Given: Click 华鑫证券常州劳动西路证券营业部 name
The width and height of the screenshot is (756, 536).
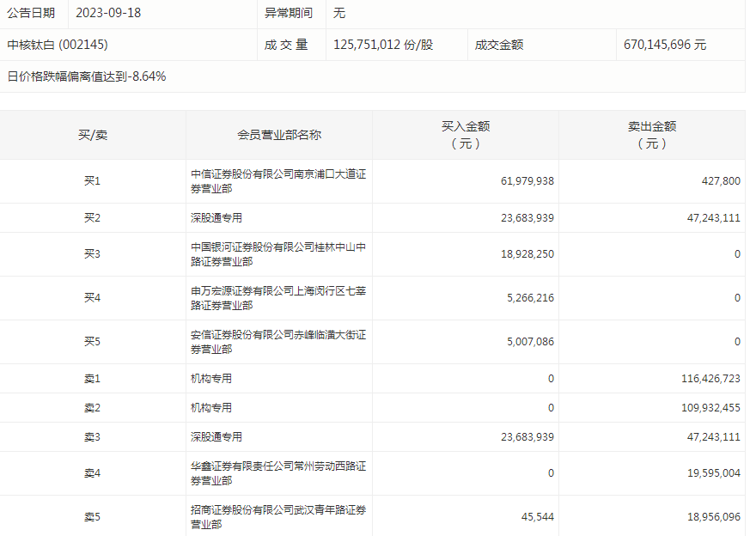Looking at the screenshot, I should 278,473.
